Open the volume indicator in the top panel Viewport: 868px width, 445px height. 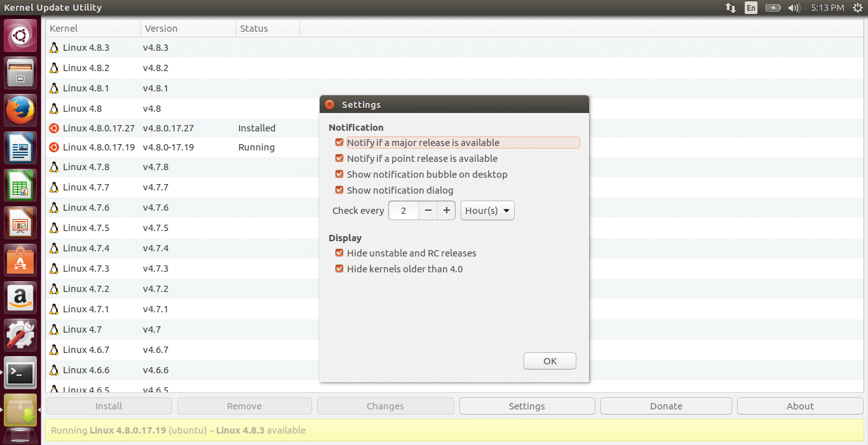794,8
